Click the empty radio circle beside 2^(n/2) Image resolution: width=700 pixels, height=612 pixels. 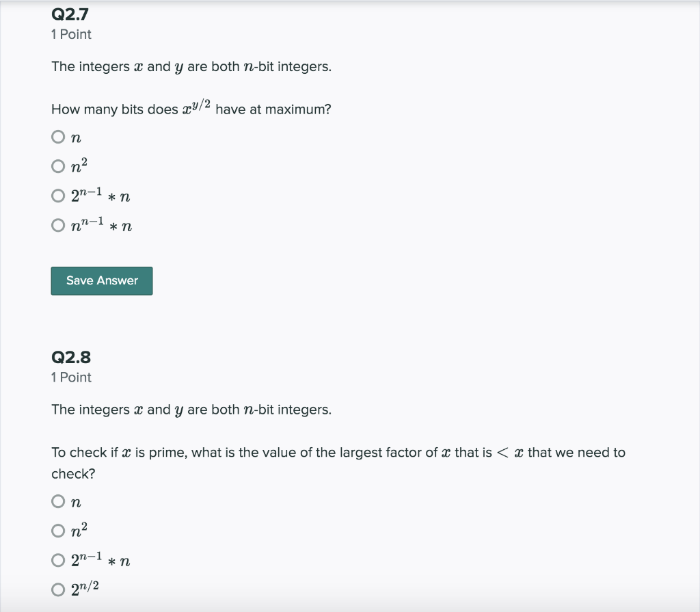57,589
